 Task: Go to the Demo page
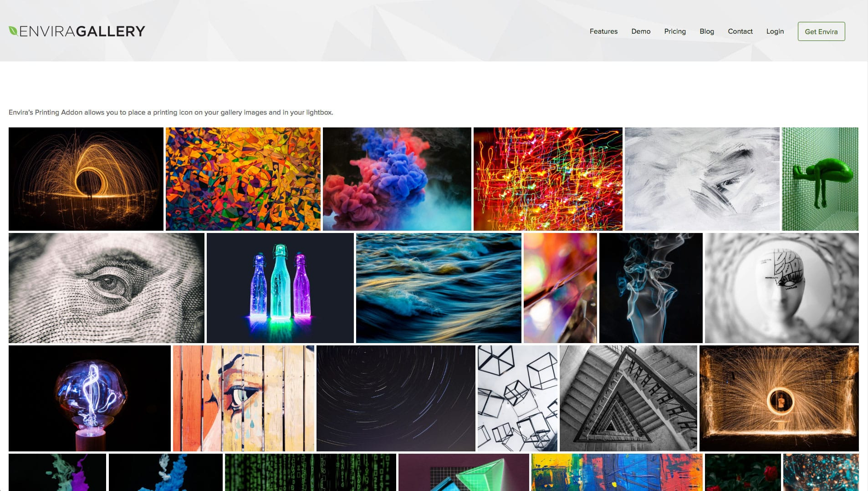pos(641,31)
